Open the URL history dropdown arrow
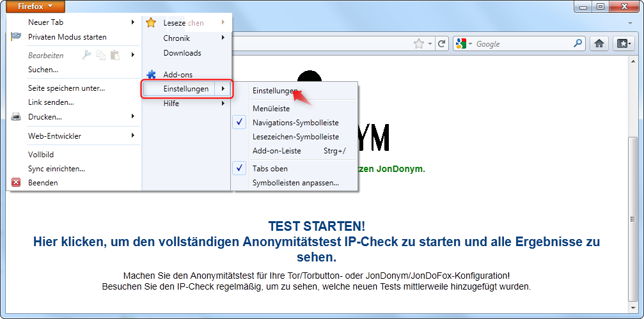The image size is (644, 319). [430, 44]
